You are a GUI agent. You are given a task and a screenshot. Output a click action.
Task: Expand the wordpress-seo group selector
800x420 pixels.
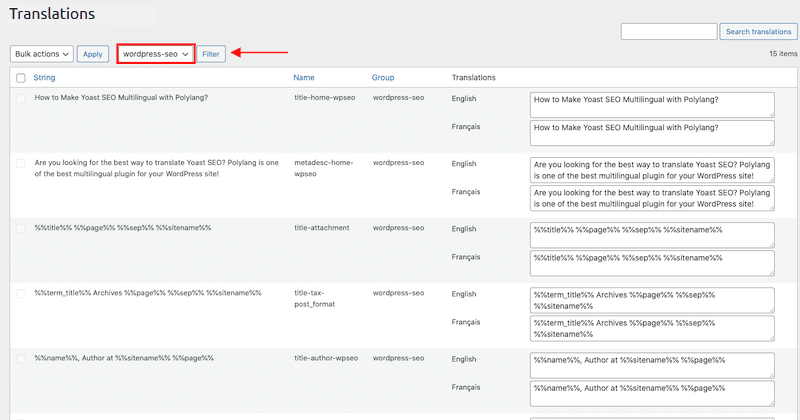156,54
